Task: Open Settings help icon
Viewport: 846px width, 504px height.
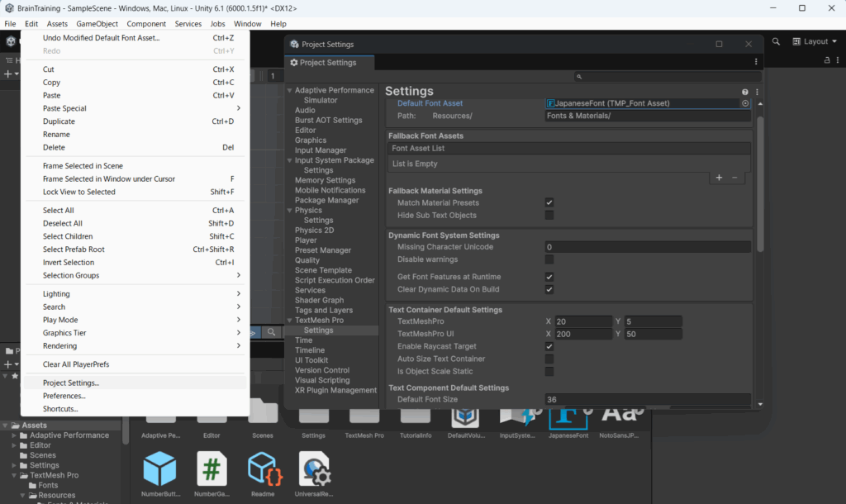Action: click(x=745, y=92)
